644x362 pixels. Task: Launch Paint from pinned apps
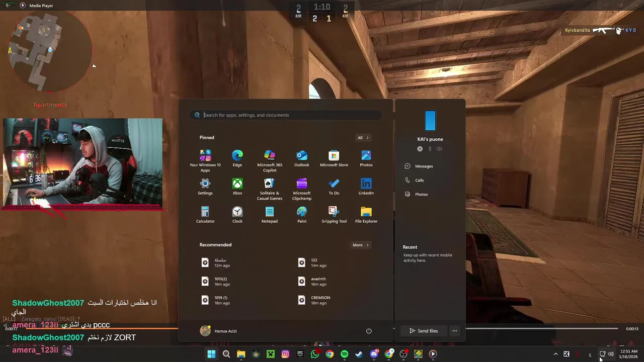[302, 215]
